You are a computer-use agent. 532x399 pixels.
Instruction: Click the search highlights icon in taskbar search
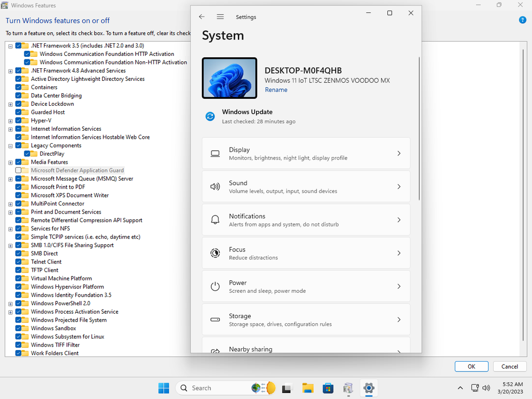pos(264,388)
